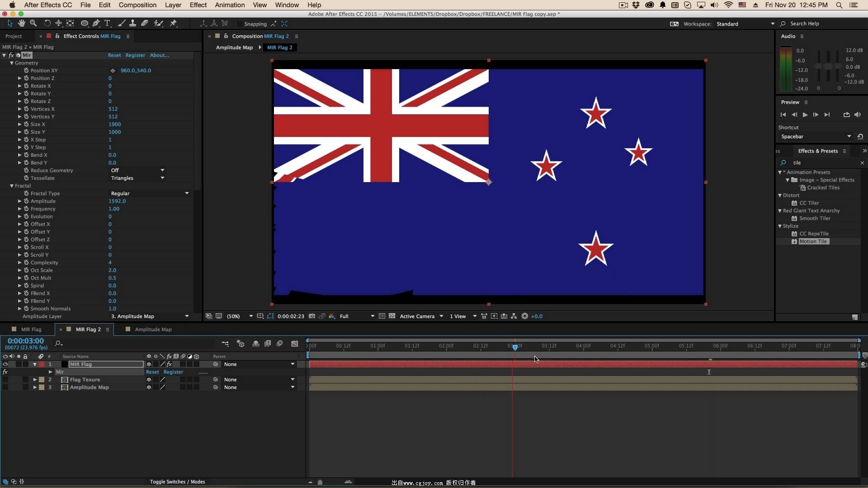Open the Effect menu
Viewport: 868px width, 488px height.
[x=198, y=5]
